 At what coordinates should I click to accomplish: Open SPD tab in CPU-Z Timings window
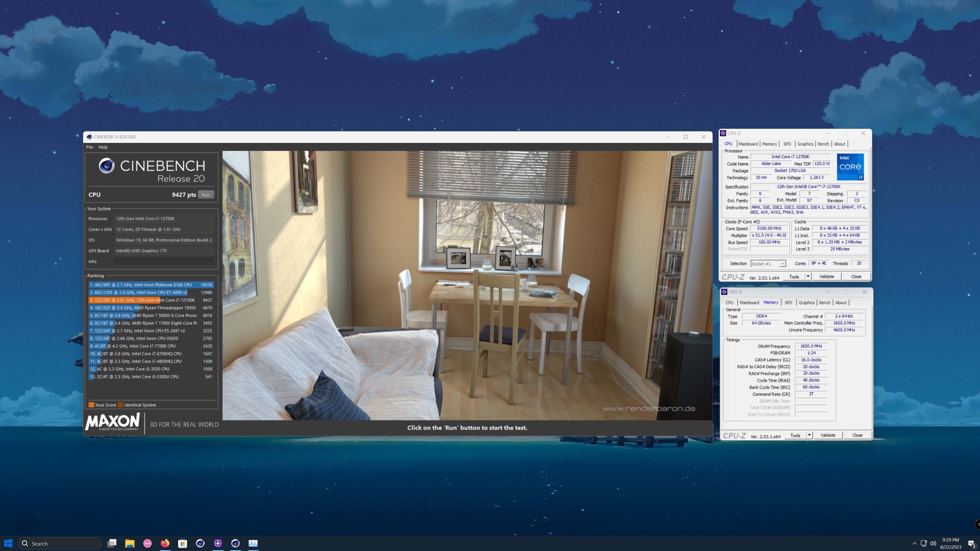(x=788, y=302)
